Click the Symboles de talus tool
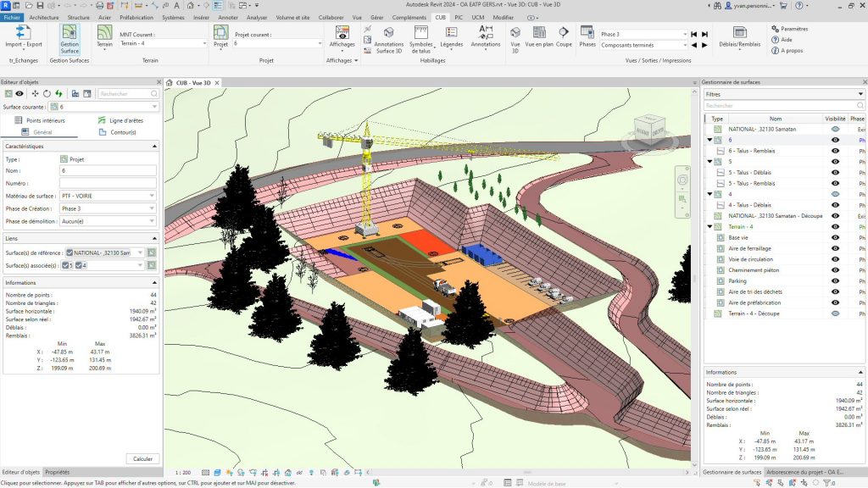This screenshot has height=488, width=868. 420,39
